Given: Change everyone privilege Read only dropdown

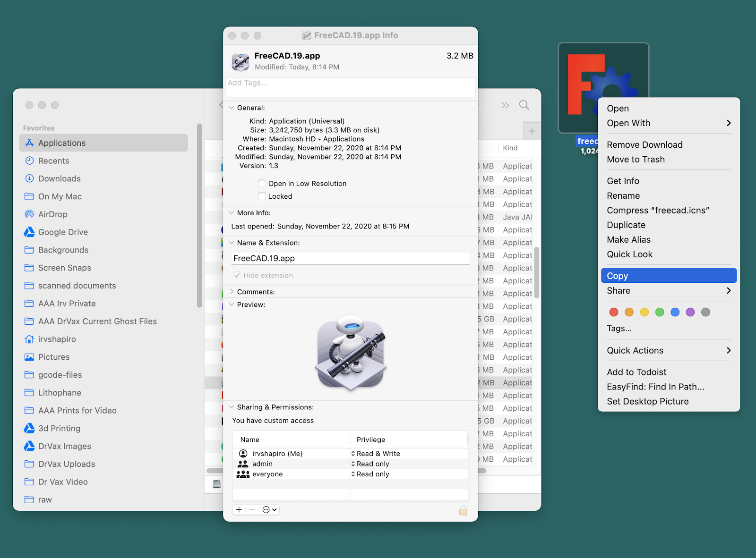Looking at the screenshot, I should point(370,474).
